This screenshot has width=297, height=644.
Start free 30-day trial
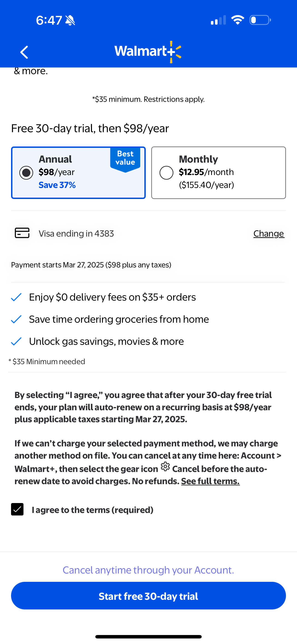pos(148,596)
